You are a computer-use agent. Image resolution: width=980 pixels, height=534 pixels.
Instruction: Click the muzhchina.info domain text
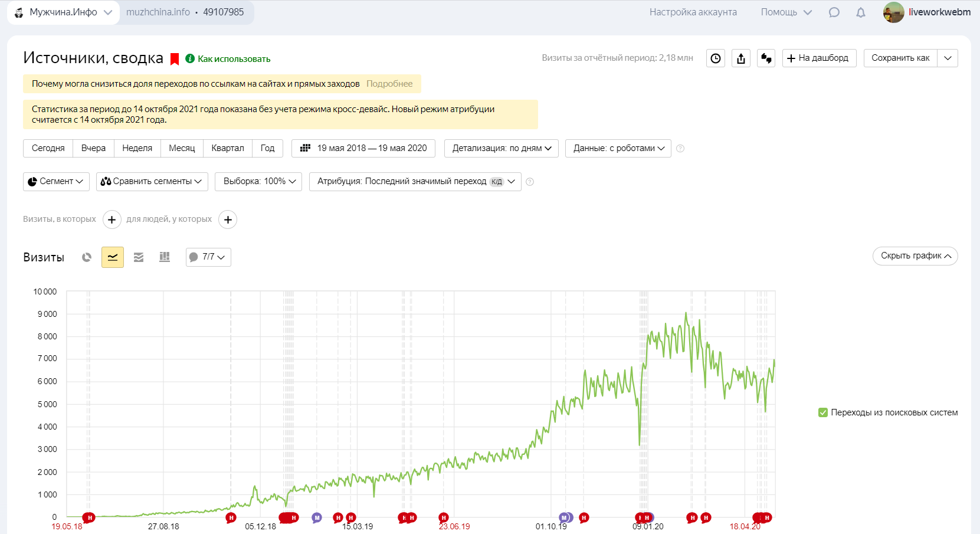[x=158, y=12]
